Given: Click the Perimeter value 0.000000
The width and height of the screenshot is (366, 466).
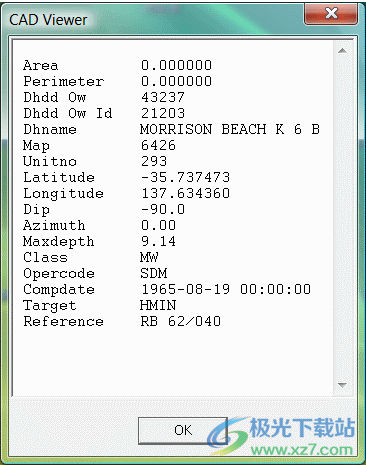Looking at the screenshot, I should coord(176,81).
